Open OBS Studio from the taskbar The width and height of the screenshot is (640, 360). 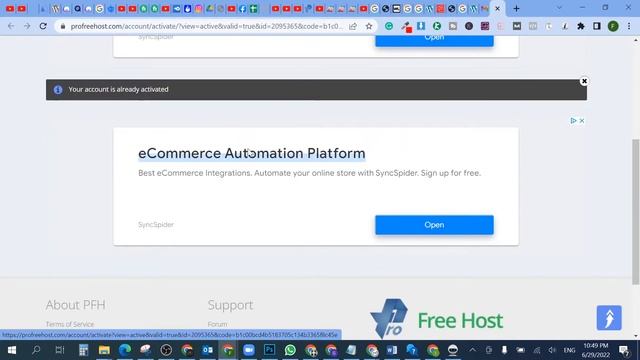pyautogui.click(x=166, y=350)
